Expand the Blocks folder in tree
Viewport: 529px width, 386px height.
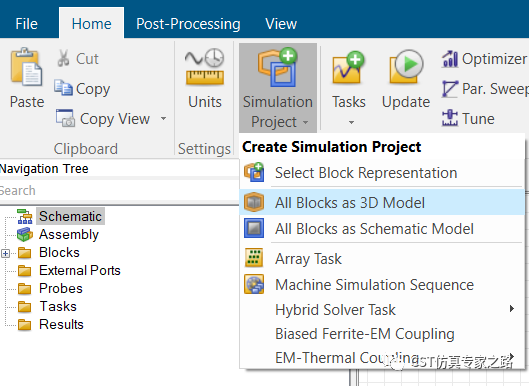click(x=5, y=253)
